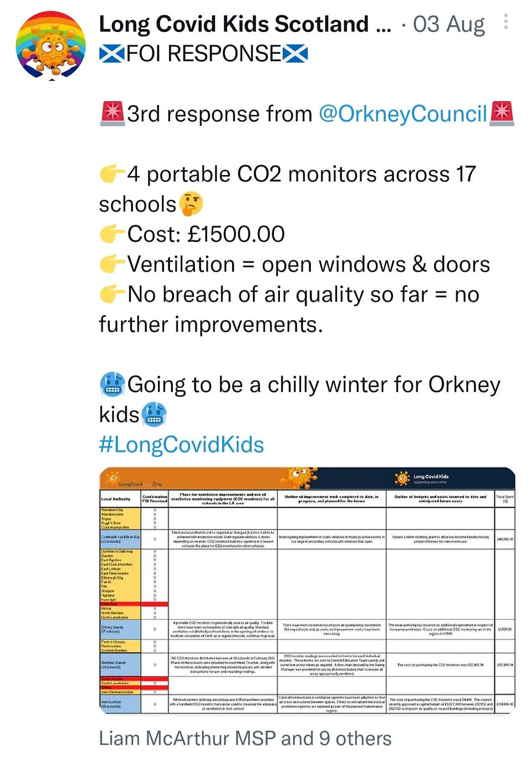Open the three-dot tweet options menu
The width and height of the screenshot is (532, 759).
click(x=505, y=22)
